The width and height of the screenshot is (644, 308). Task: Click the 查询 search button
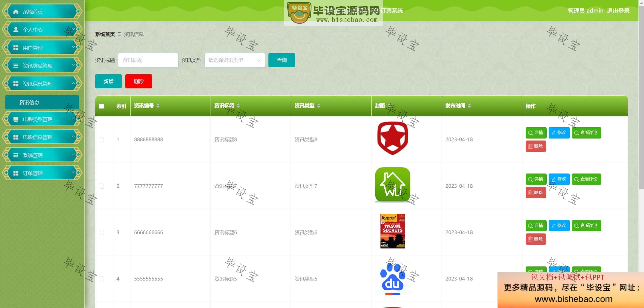point(282,60)
